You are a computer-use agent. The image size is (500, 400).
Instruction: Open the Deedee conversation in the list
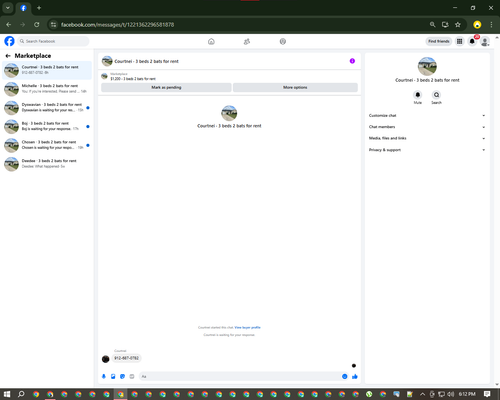tap(47, 164)
